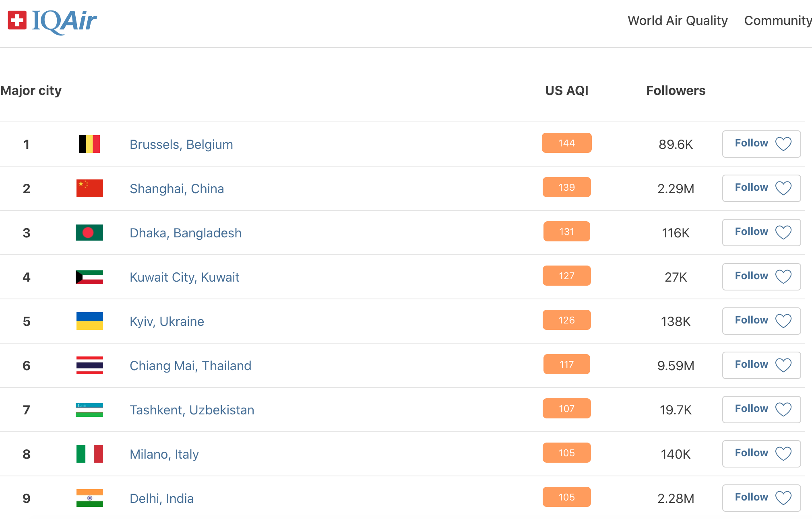This screenshot has width=812, height=519.
Task: Open the Dhaka, Bangladesh city link
Action: (x=186, y=233)
